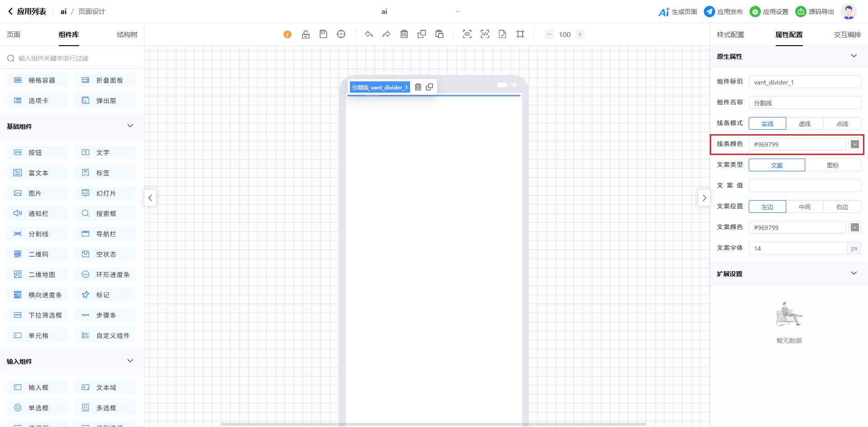Click the redo arrow in the toolbar
The image size is (868, 427).
click(386, 34)
